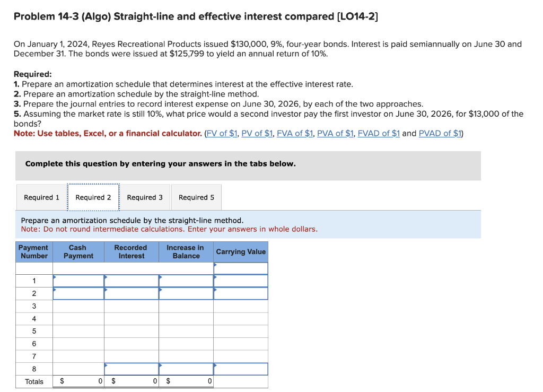Click the Payment Number column header
Viewport: 543px width, 392px height.
33,251
